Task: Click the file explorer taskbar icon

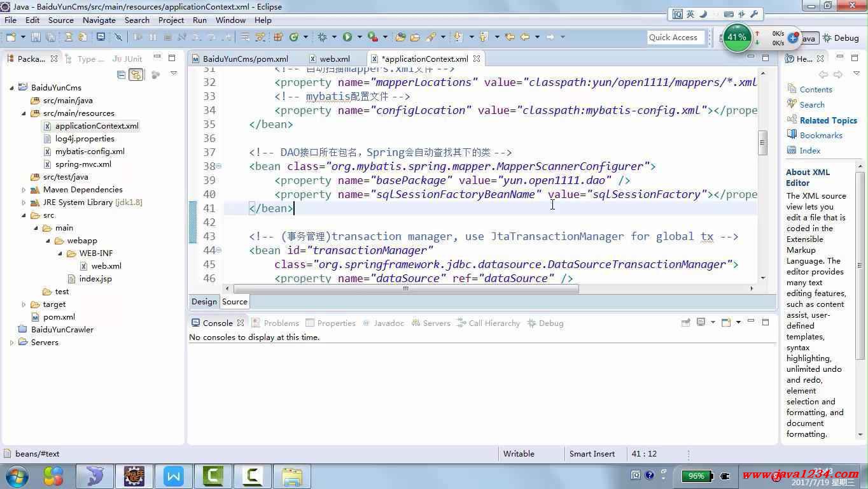Action: [292, 476]
